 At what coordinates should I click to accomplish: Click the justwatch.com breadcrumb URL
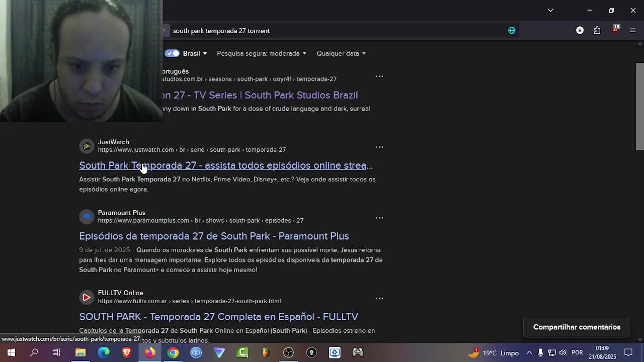[192, 150]
